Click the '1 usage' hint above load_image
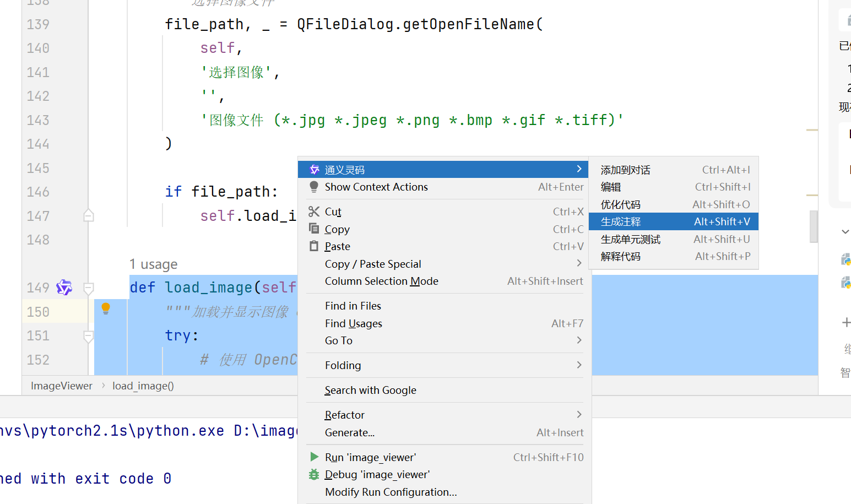The width and height of the screenshot is (851, 504). [154, 264]
